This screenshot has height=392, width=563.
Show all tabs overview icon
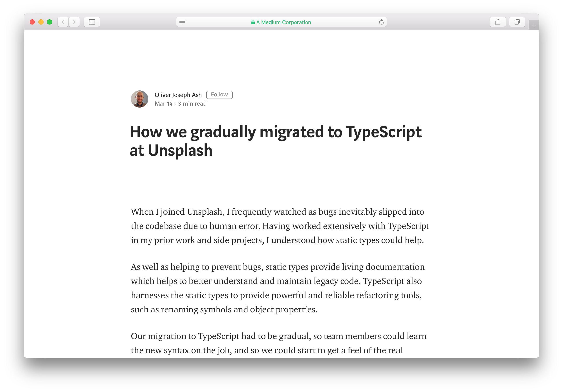(517, 22)
